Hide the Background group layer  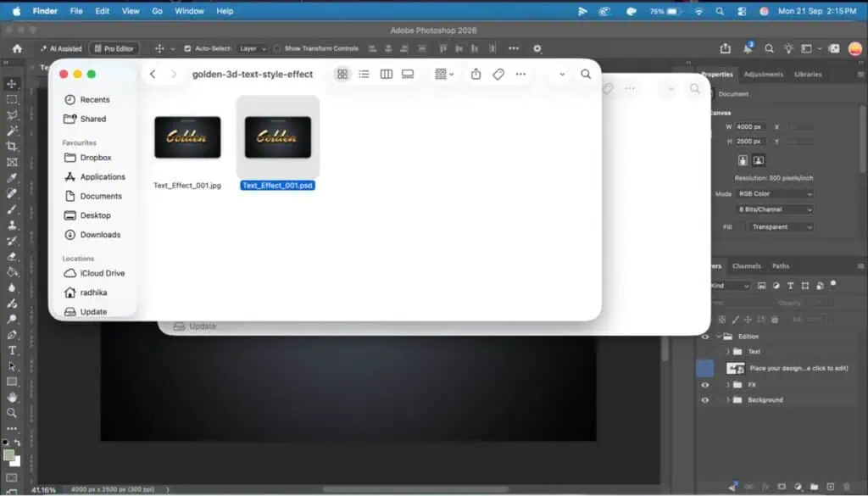click(704, 400)
